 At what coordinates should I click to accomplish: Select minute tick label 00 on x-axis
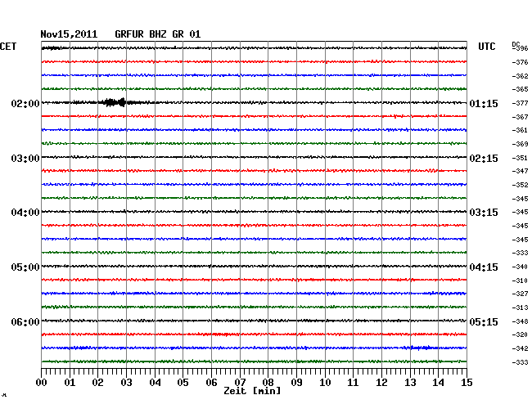tap(42, 383)
